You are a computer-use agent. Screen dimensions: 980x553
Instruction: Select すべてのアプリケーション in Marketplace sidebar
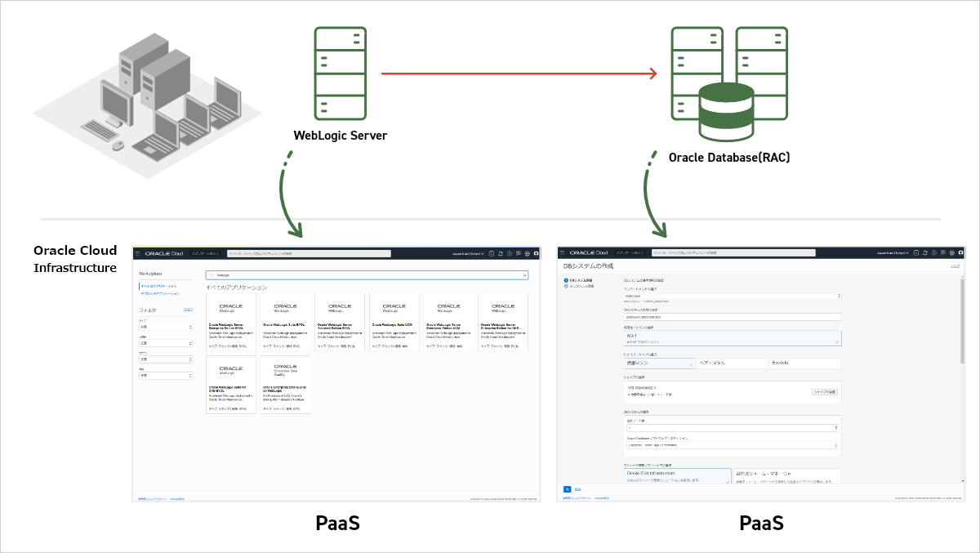158,286
